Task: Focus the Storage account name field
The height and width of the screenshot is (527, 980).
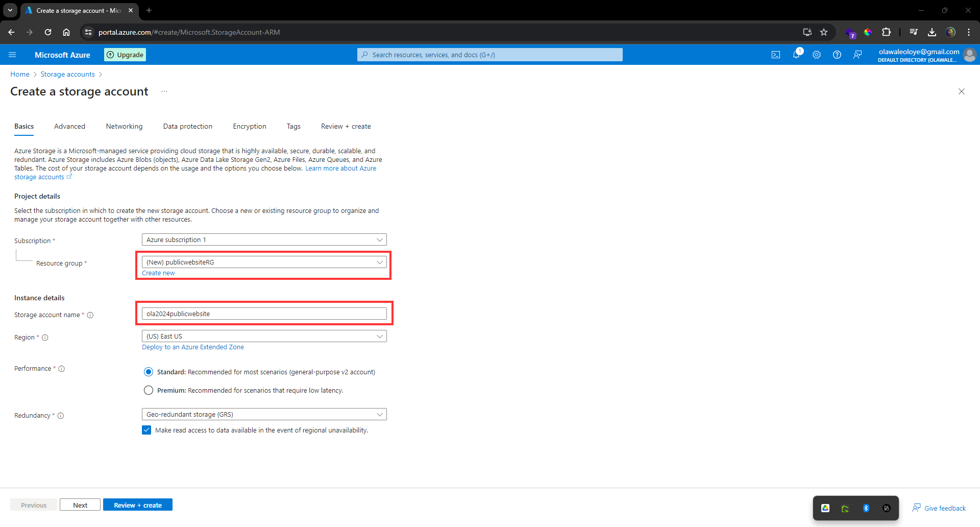Action: [x=264, y=314]
